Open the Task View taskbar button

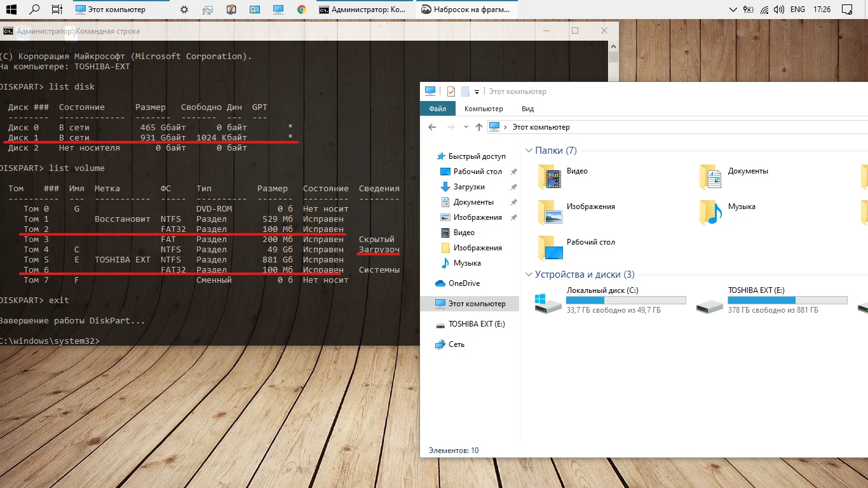(57, 10)
